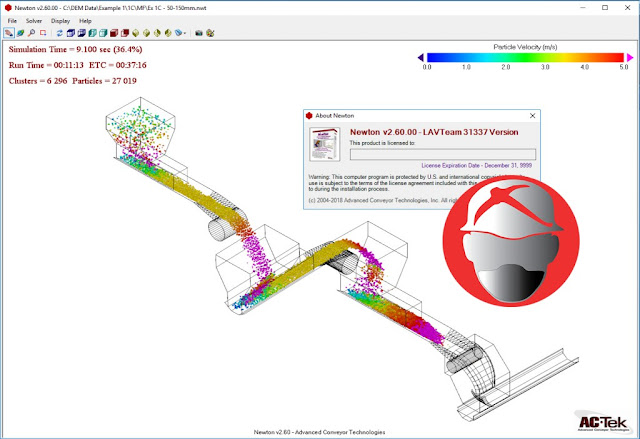
Task: Select the second dark red cube view icon
Action: tap(125, 33)
